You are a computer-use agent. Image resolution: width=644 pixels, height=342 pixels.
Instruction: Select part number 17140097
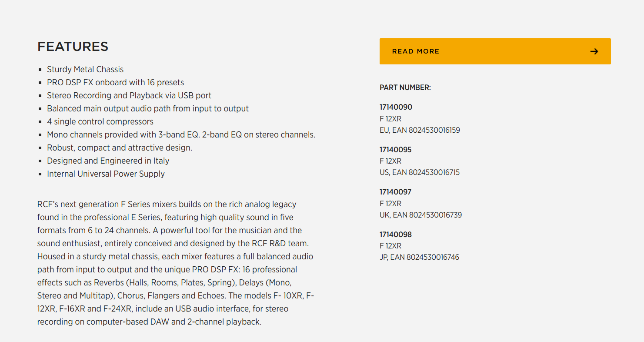point(395,192)
